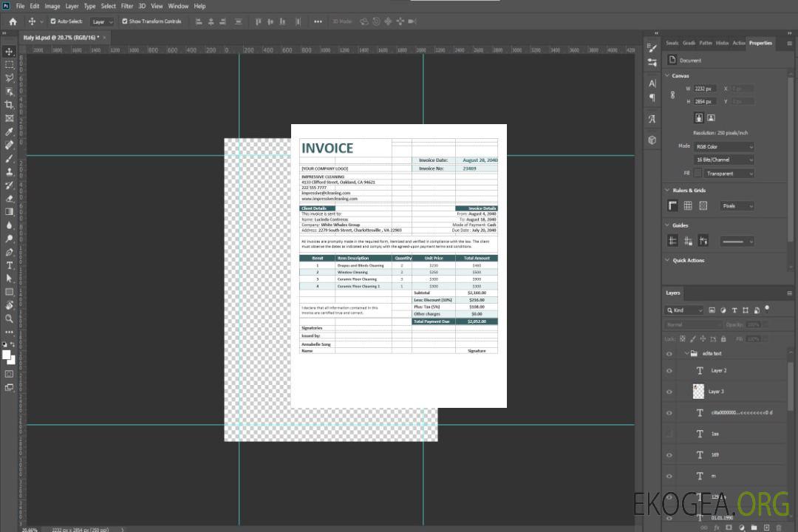Screen dimensions: 798x532
Task: Select the Frame tool
Action: coord(9,118)
